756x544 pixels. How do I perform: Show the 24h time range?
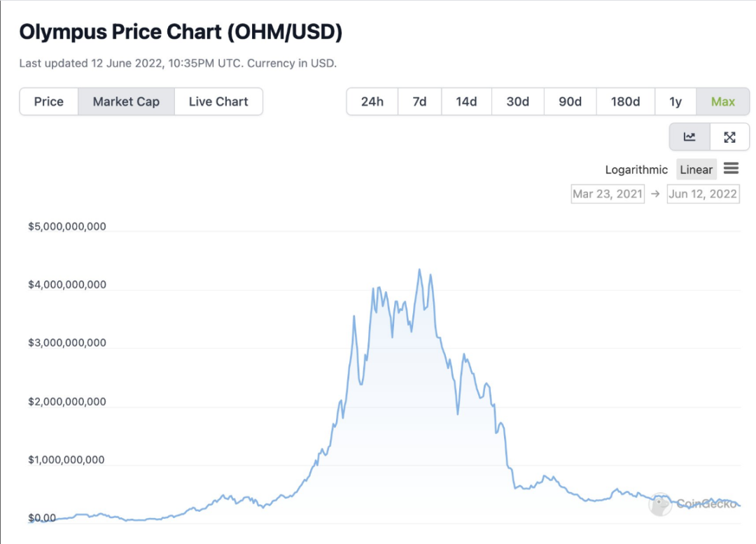(372, 102)
